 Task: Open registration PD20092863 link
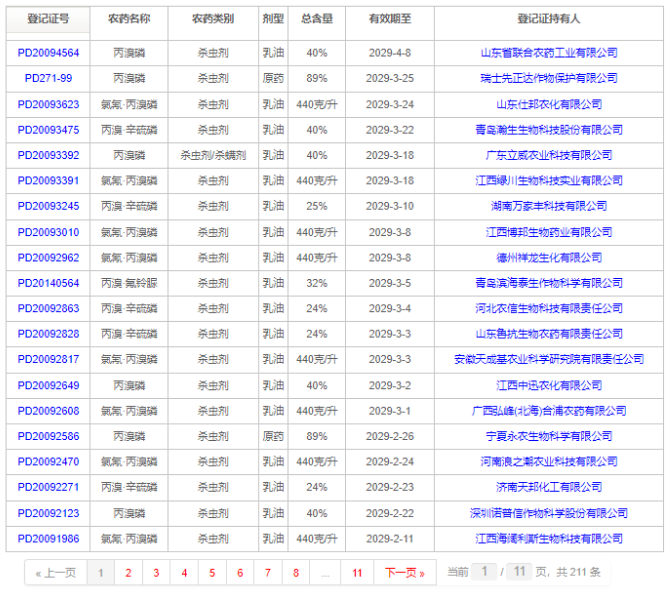[x=48, y=308]
